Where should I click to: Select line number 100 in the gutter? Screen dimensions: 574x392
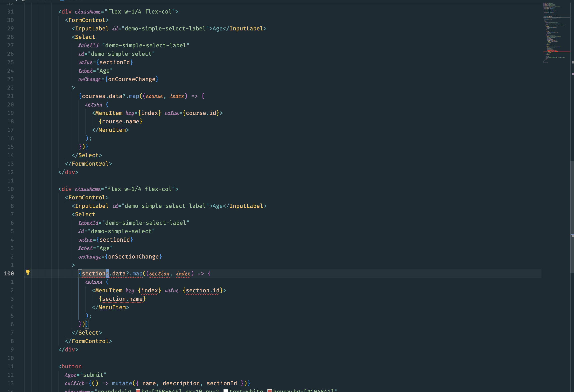pyautogui.click(x=9, y=273)
